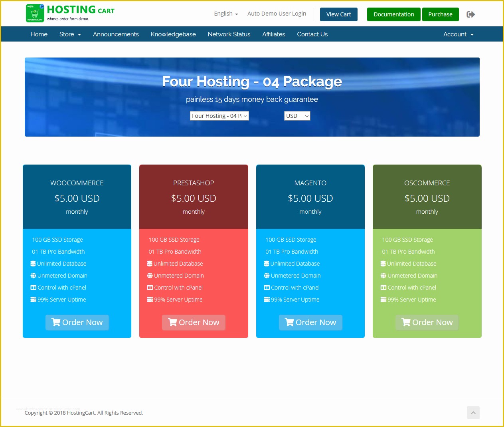Screen dimensions: 504x427
Task: Click cPanel columns icon in Oscommerce plan
Action: [383, 288]
